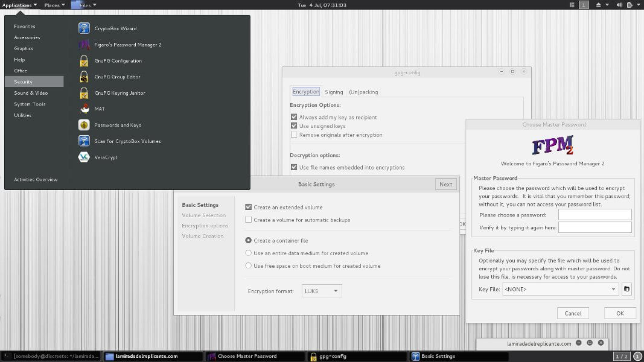Launch CryptoBox Wizard from the menu
Viewport: 644px width, 362px height.
pyautogui.click(x=115, y=28)
